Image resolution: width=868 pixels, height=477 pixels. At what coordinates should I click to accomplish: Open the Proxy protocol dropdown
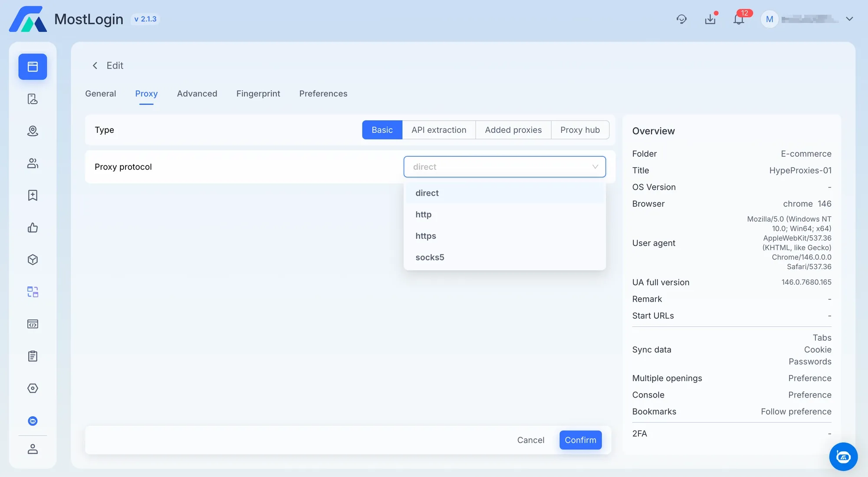(505, 167)
